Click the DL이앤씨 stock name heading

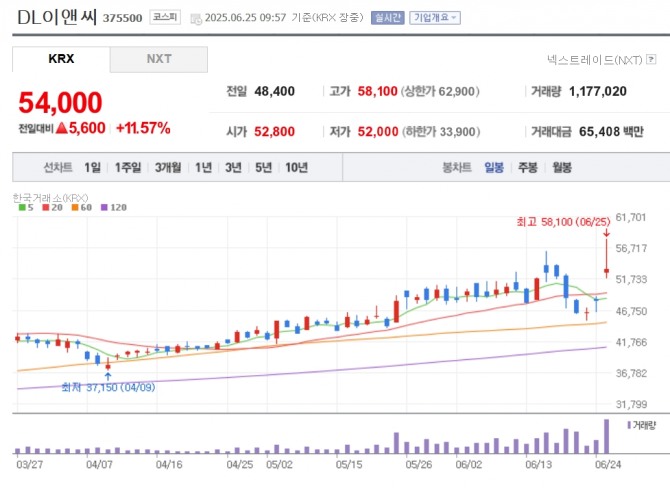point(57,17)
